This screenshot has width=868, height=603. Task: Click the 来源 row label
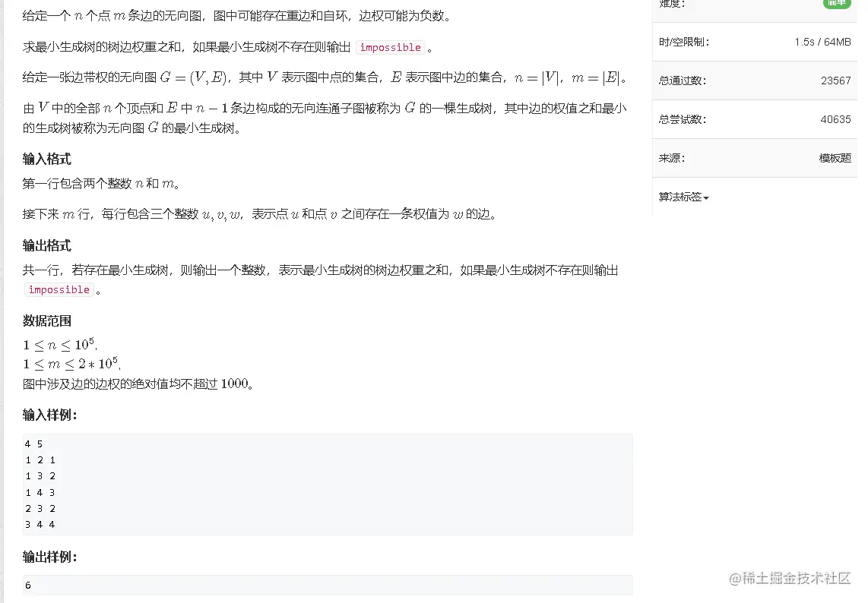(671, 158)
